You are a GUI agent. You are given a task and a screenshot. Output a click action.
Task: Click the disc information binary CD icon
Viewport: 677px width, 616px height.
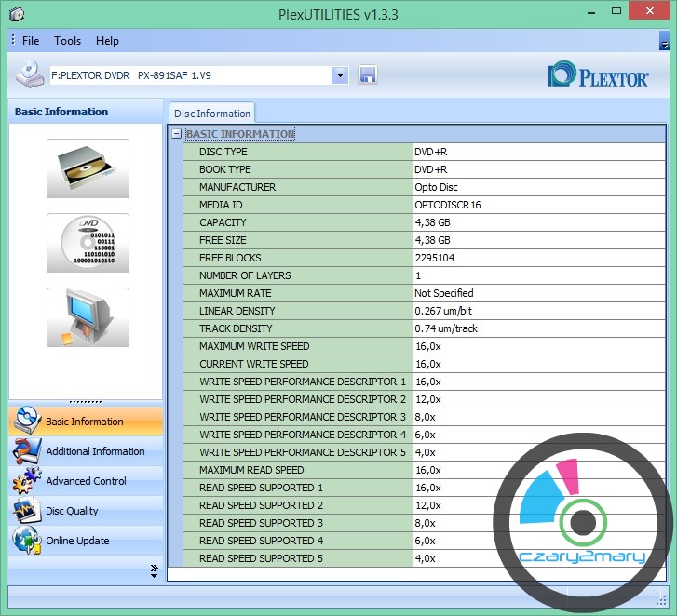pos(88,243)
